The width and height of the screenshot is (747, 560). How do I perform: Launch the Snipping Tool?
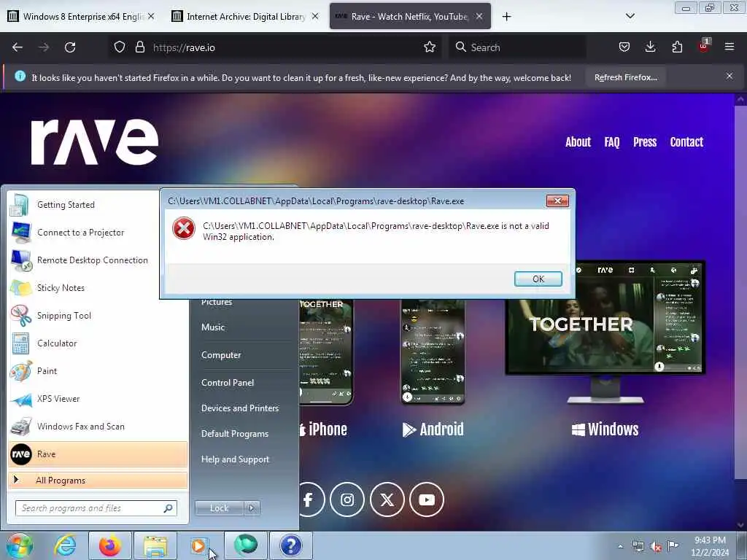tap(98, 315)
